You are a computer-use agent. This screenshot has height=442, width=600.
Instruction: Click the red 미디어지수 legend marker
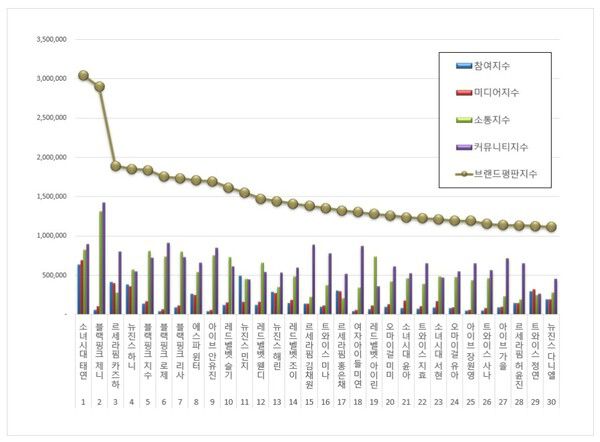click(466, 94)
